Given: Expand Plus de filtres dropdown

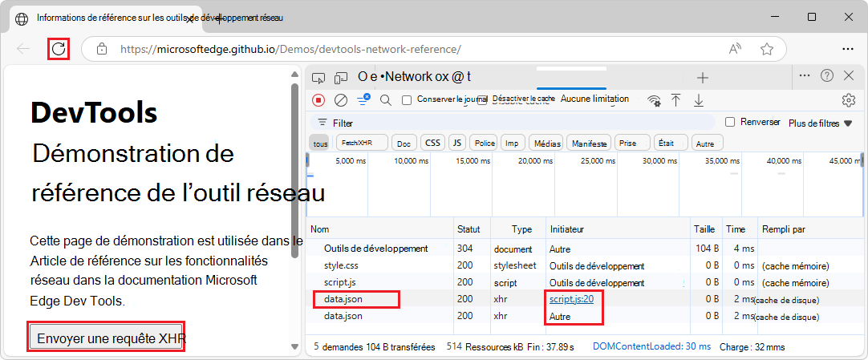Looking at the screenshot, I should (821, 123).
